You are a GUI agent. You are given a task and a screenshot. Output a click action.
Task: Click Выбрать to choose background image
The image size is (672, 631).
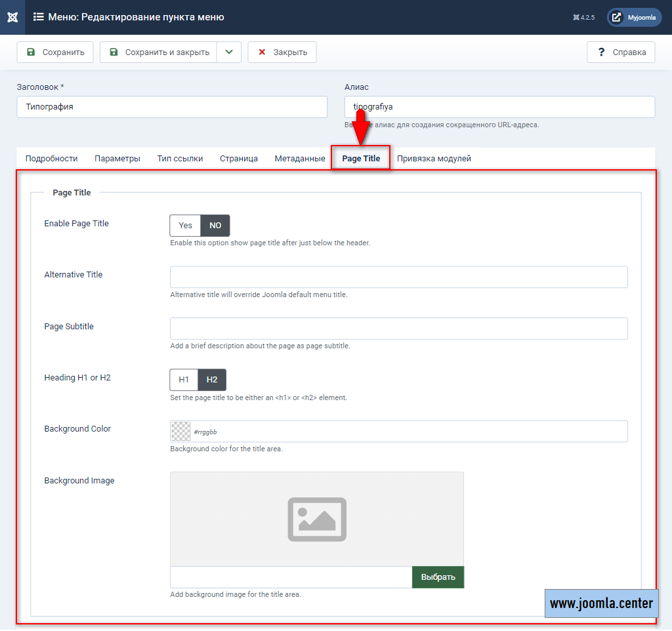point(438,577)
